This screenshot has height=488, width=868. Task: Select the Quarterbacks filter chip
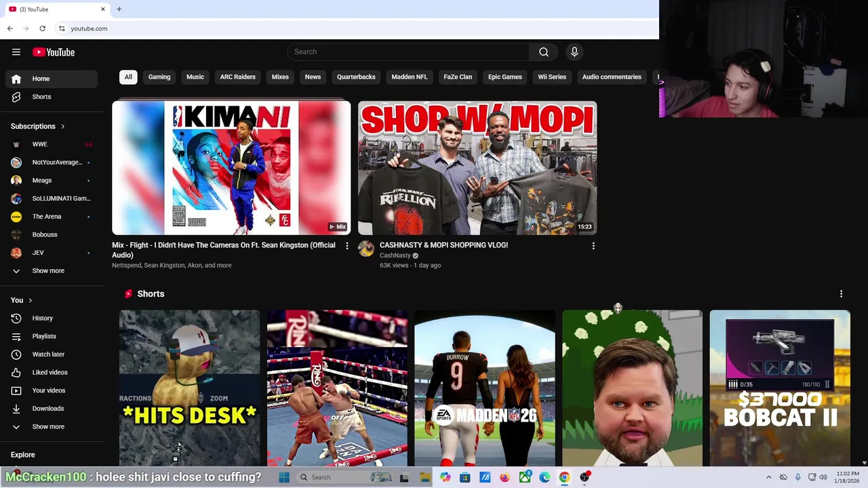tap(356, 77)
